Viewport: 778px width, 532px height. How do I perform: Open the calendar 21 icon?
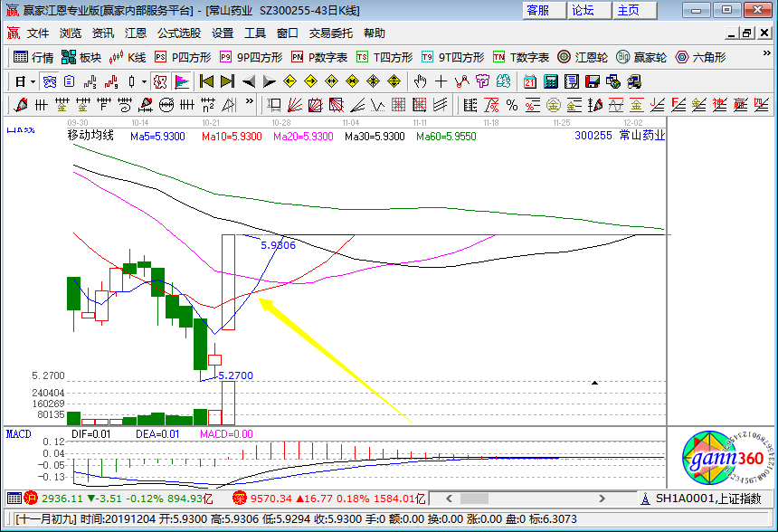tap(530, 81)
